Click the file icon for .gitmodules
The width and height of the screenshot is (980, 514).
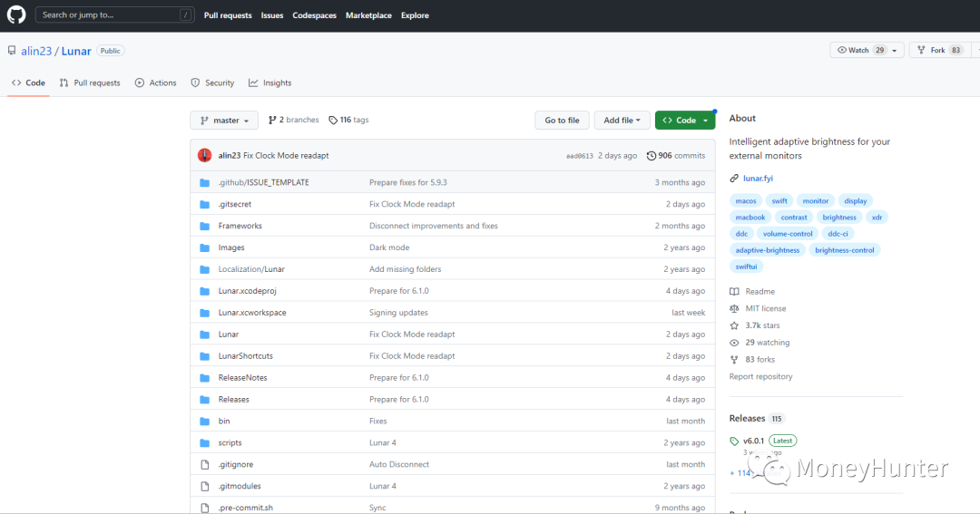point(204,487)
